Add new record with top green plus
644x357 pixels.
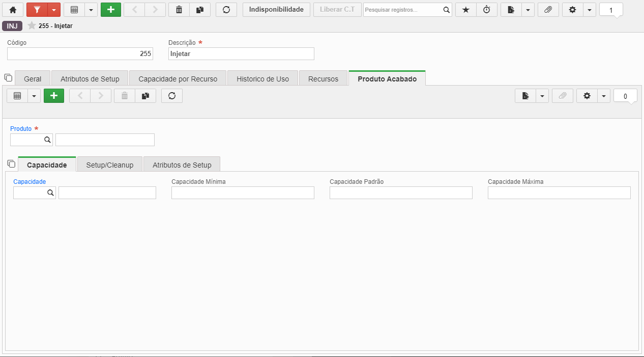[111, 10]
